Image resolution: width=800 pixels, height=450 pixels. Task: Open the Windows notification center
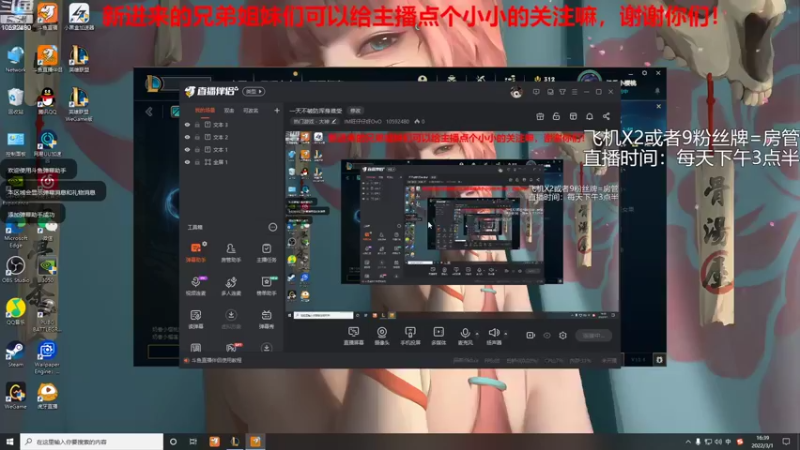(x=786, y=441)
